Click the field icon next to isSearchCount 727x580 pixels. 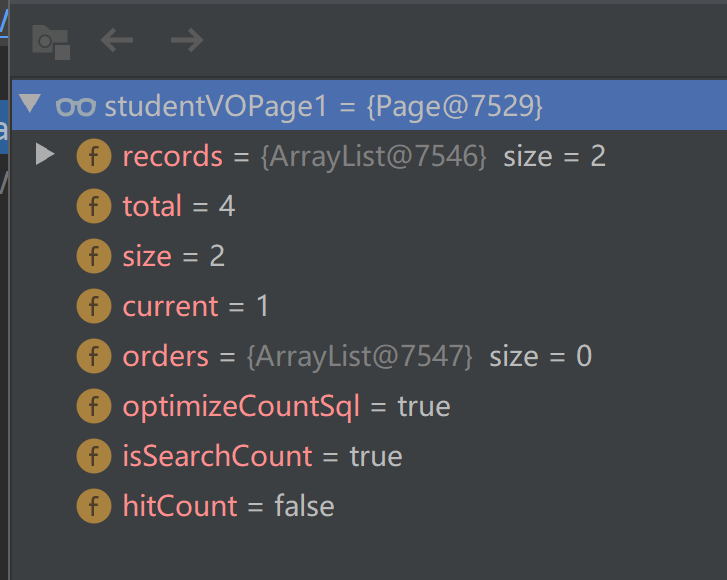click(93, 456)
